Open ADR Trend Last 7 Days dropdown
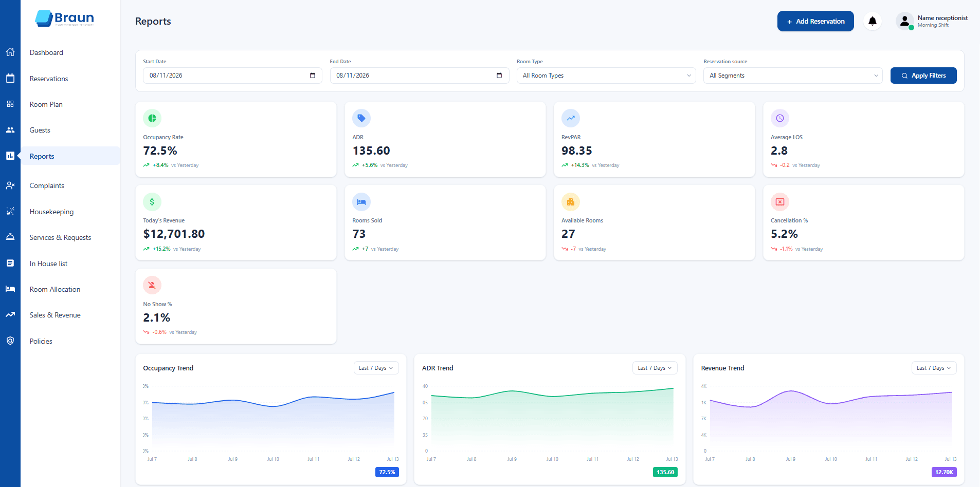Image resolution: width=980 pixels, height=487 pixels. 655,368
